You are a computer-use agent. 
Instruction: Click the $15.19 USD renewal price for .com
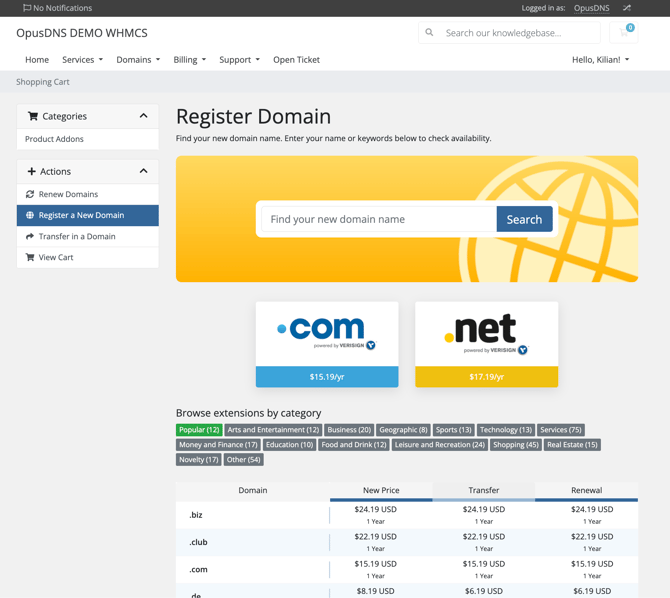point(592,564)
